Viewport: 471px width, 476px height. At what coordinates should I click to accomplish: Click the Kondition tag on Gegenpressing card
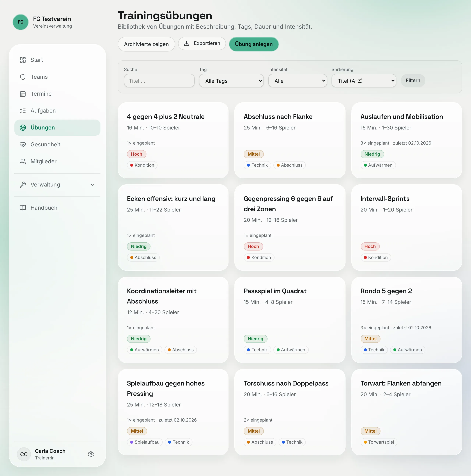coord(259,257)
